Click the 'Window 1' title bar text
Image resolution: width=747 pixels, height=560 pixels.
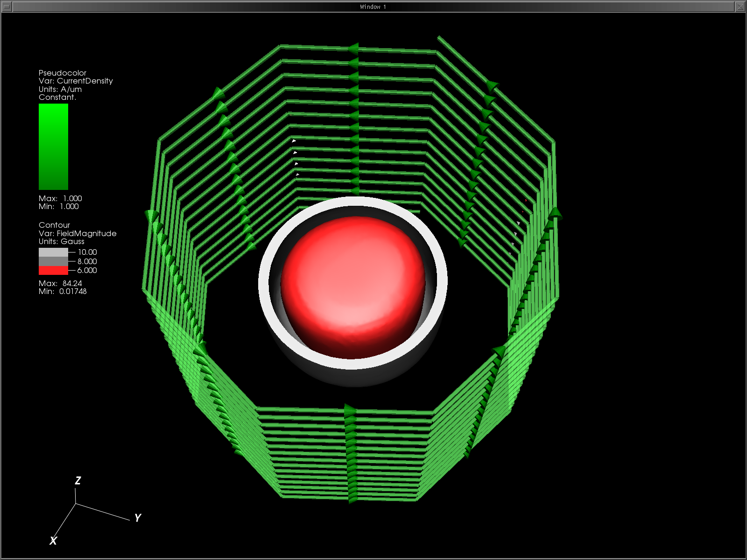point(373,7)
